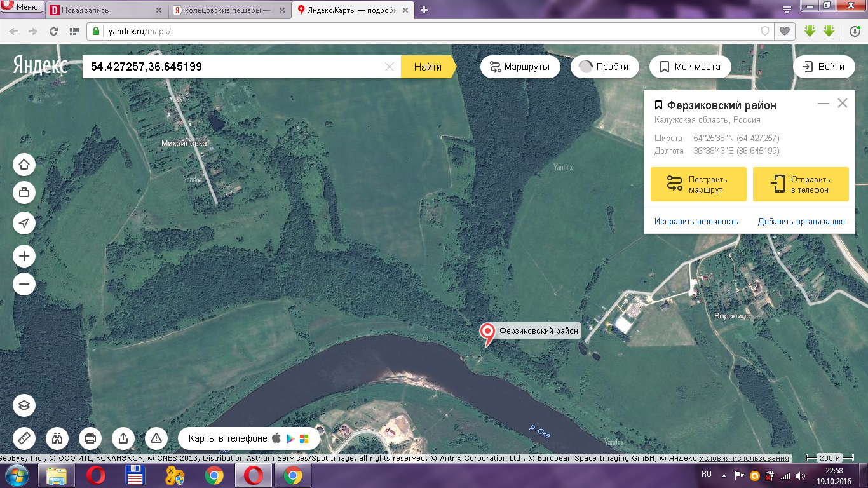Click the Ферзиковский район map label

tap(539, 330)
